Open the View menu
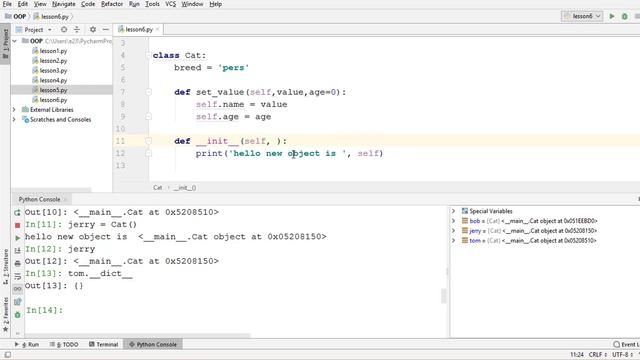640x360 pixels. (x=40, y=4)
